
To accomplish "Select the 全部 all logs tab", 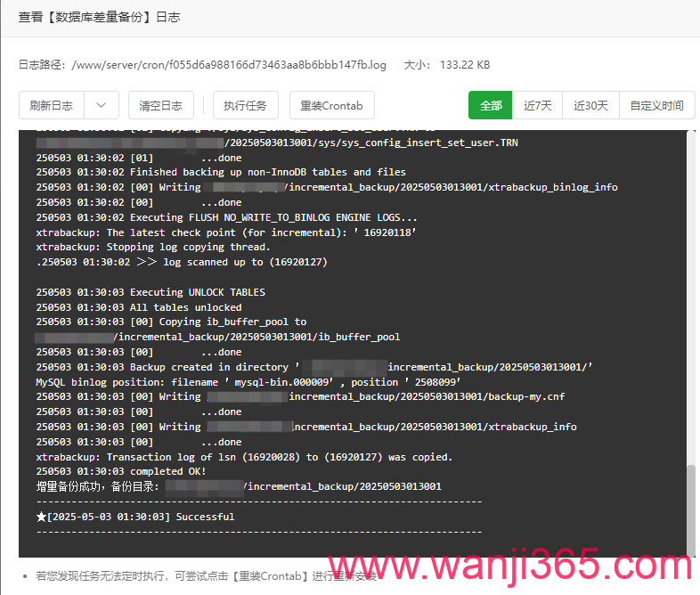I will pyautogui.click(x=490, y=105).
